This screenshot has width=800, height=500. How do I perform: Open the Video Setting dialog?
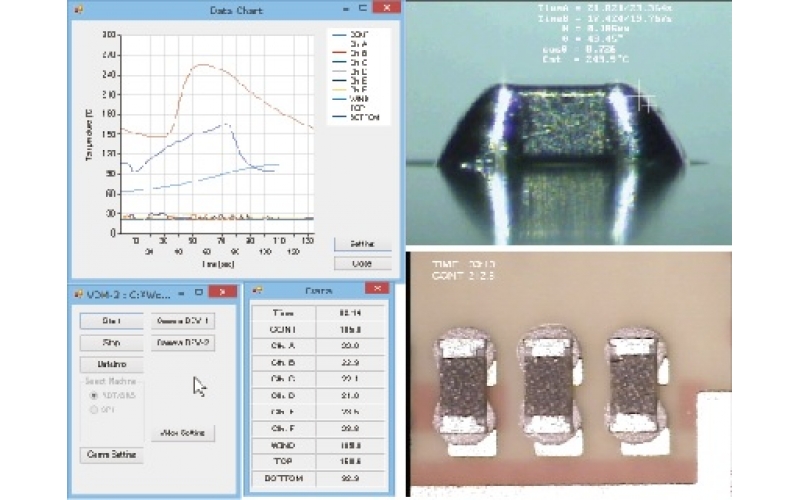tap(182, 433)
